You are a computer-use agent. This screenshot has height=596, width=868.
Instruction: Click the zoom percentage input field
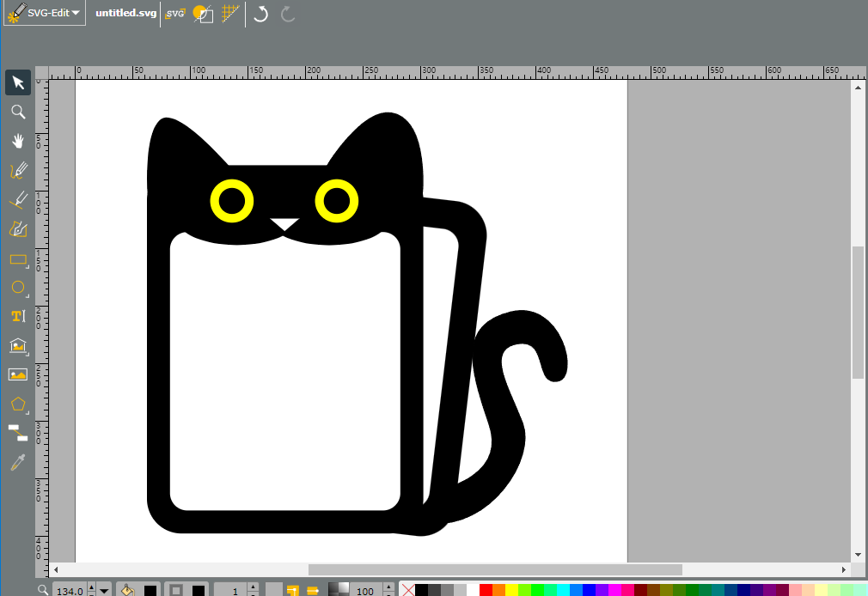point(70,591)
